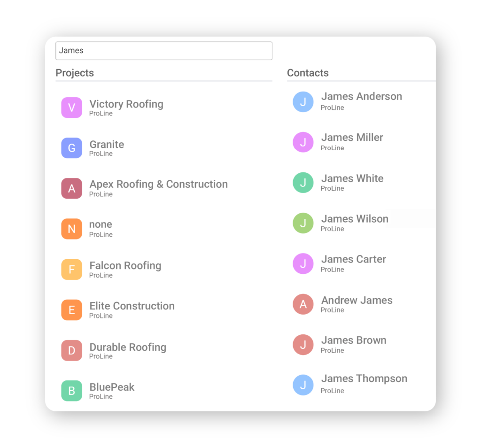The height and width of the screenshot is (448, 481).
Task: Click the green J avatar for James White
Action: (303, 183)
